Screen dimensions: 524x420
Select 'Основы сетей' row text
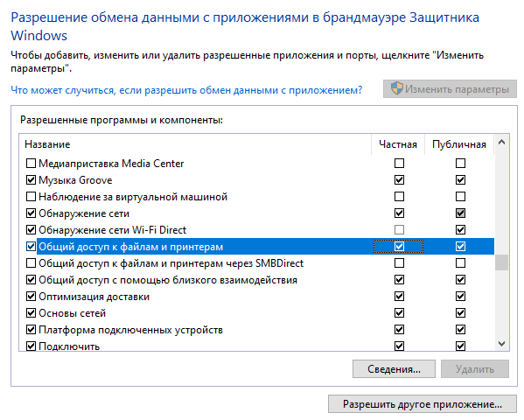coord(73,313)
